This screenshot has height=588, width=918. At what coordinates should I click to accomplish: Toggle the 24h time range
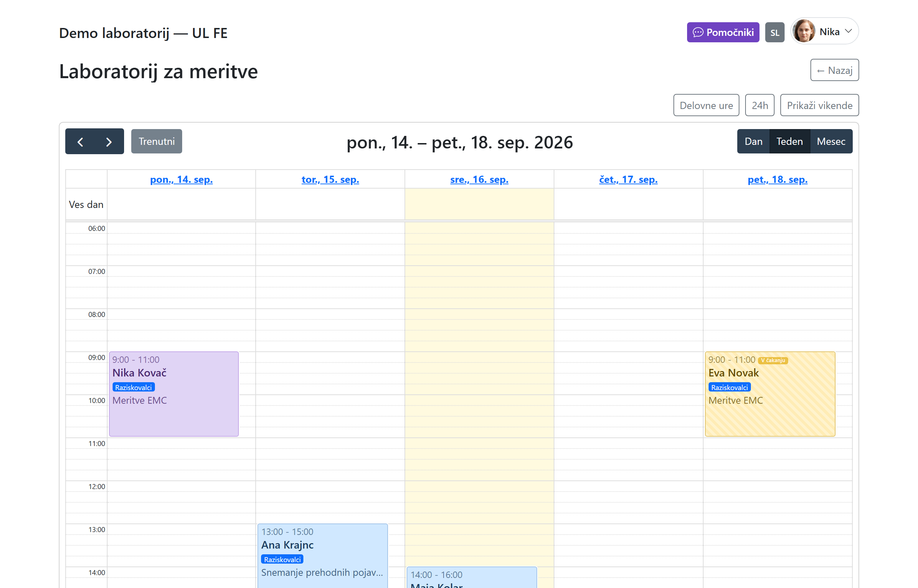coord(760,105)
